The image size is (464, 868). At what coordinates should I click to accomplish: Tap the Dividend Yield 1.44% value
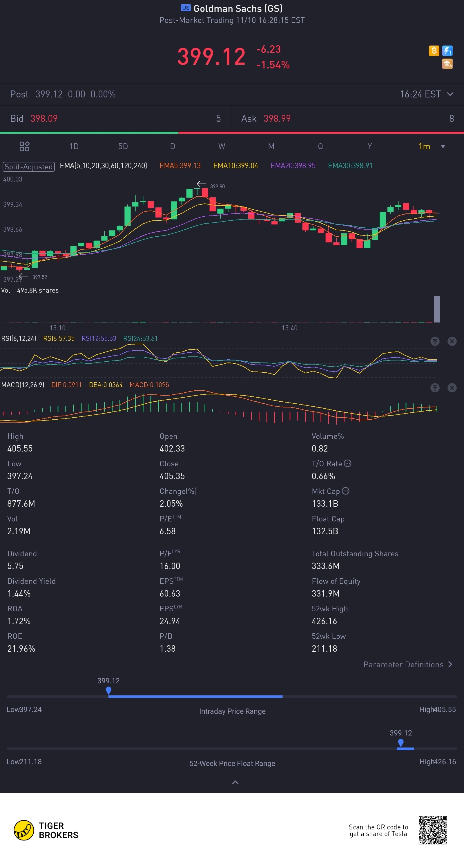(x=19, y=593)
